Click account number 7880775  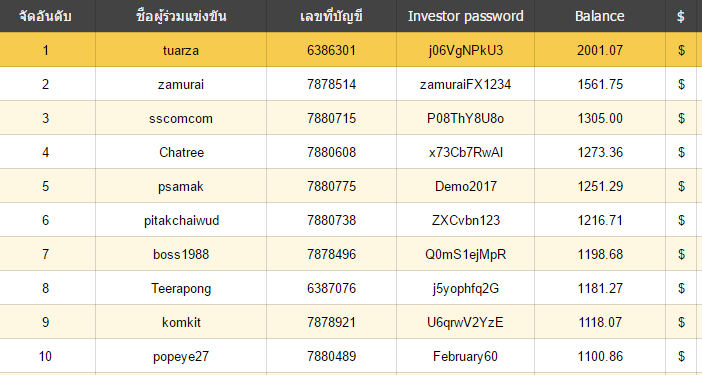tap(331, 187)
